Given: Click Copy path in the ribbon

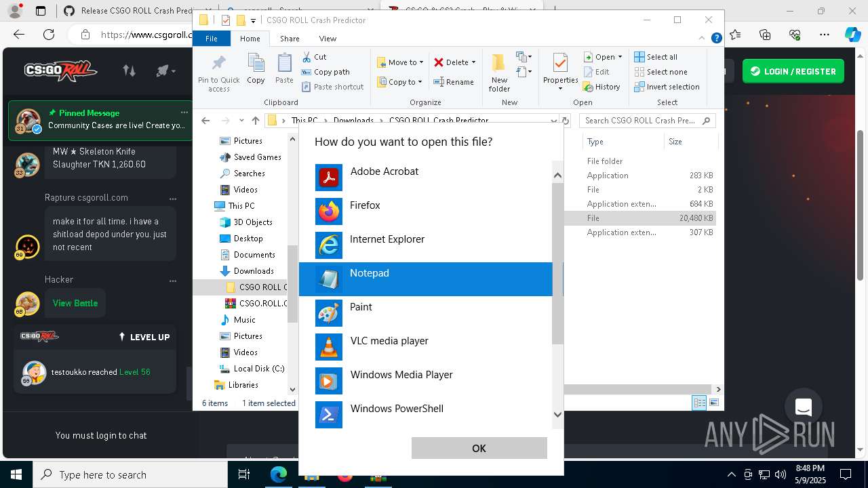Looking at the screenshot, I should [x=325, y=72].
